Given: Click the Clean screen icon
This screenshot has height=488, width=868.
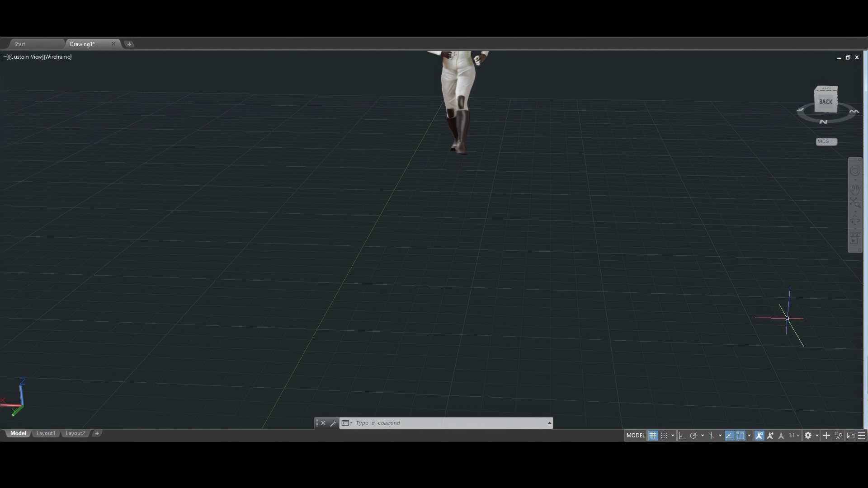Looking at the screenshot, I should coord(850,436).
